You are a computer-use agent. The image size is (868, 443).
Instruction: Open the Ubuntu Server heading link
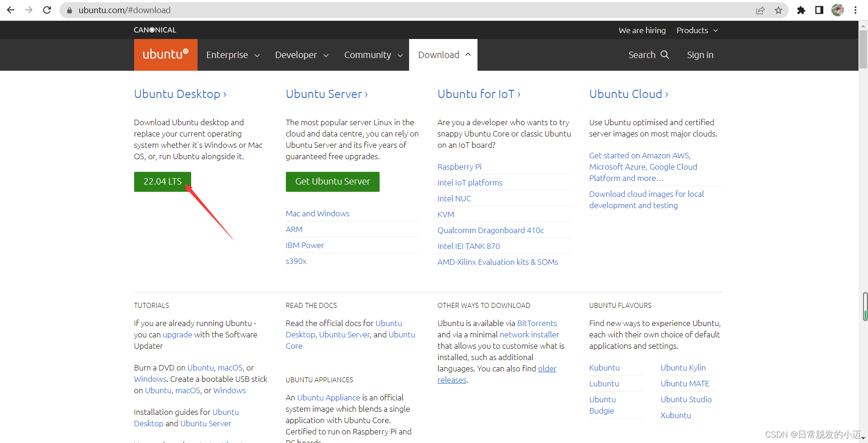[327, 94]
